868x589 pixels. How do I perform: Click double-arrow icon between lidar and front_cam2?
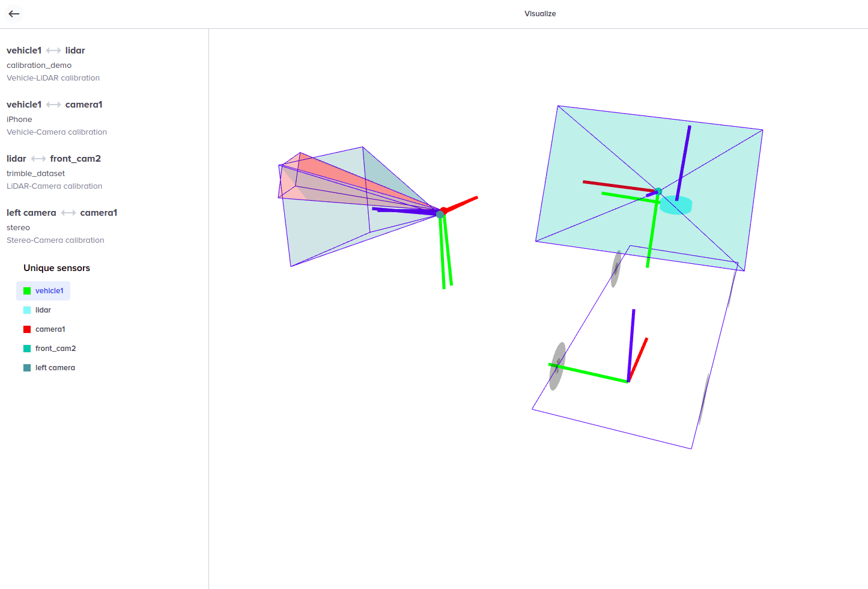38,159
